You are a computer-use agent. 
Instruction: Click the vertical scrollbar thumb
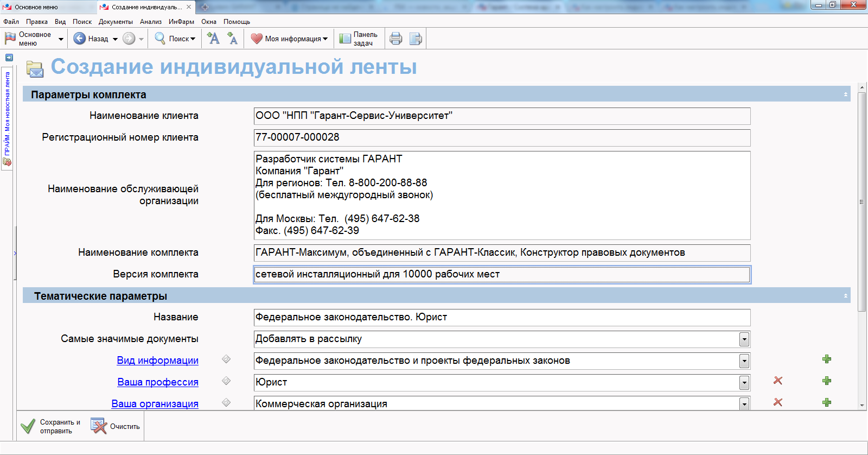[861, 201]
